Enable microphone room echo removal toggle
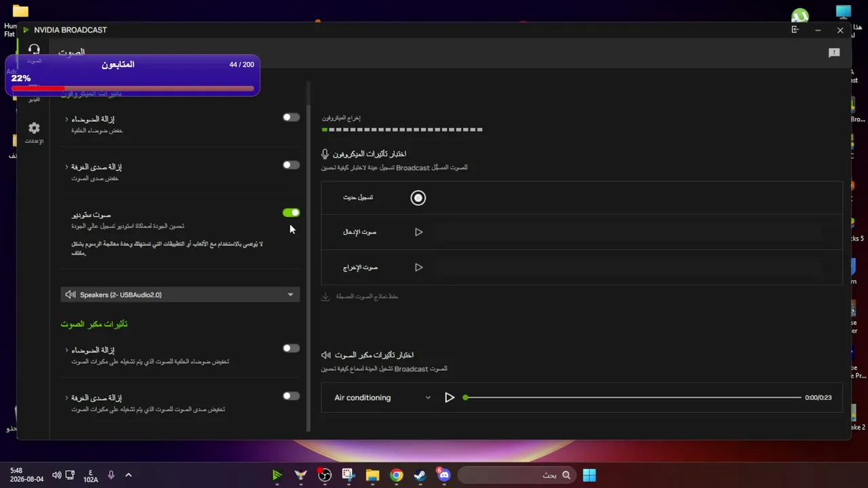 (x=291, y=165)
